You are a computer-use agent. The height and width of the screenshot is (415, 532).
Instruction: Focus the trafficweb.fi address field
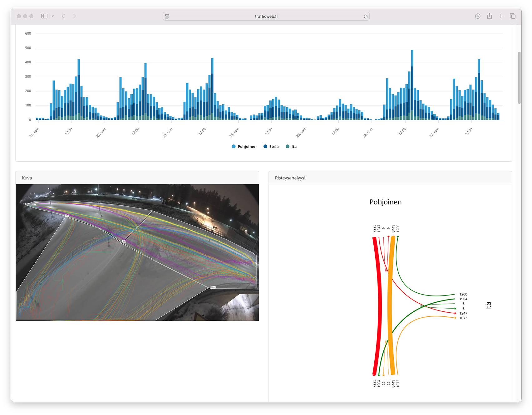tap(266, 16)
